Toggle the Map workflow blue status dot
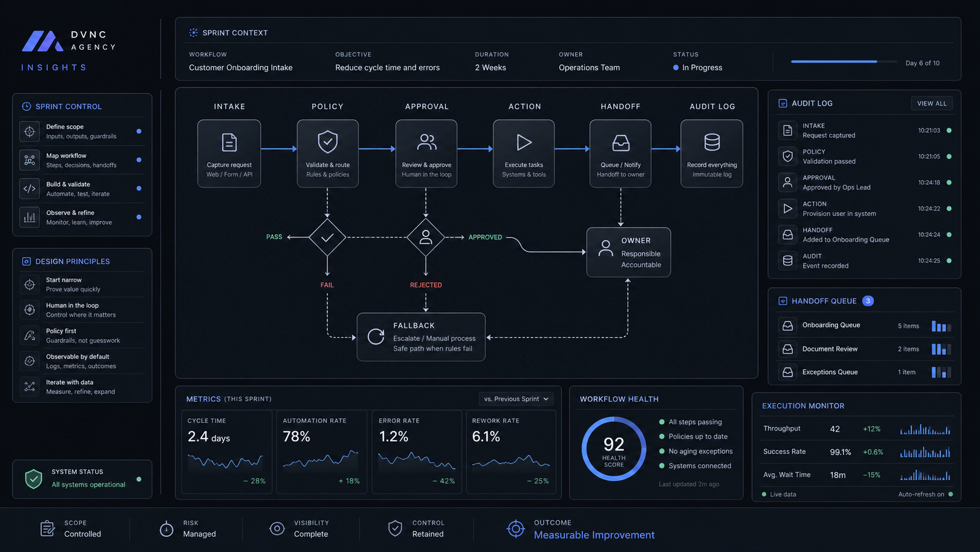The image size is (980, 552). [139, 160]
